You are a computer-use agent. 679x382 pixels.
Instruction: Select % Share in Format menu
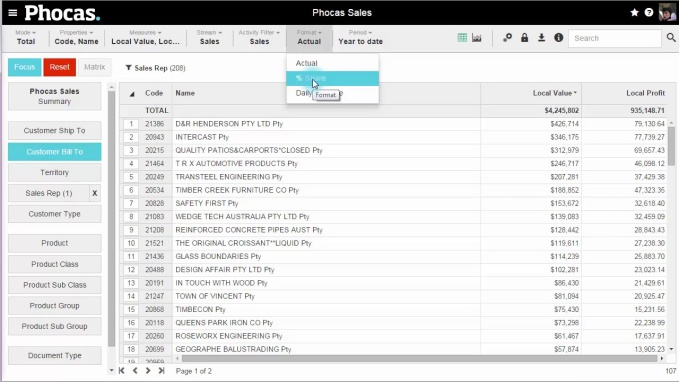coord(332,78)
